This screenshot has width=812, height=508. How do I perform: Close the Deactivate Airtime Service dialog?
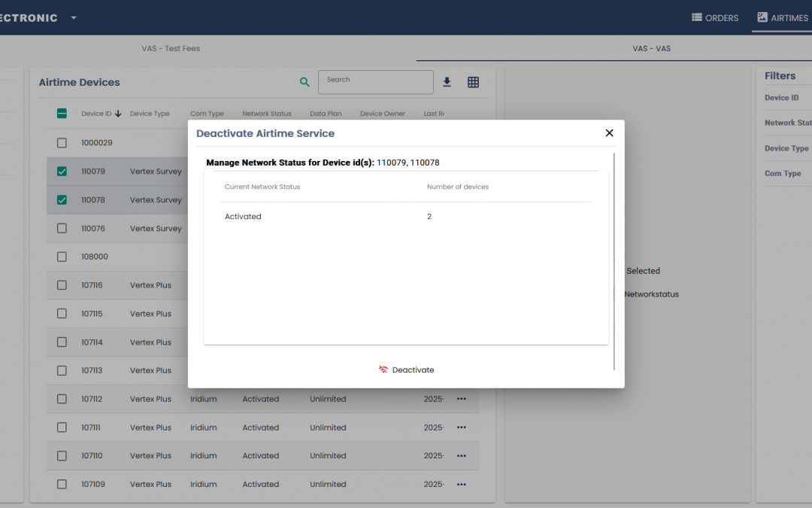click(x=609, y=133)
